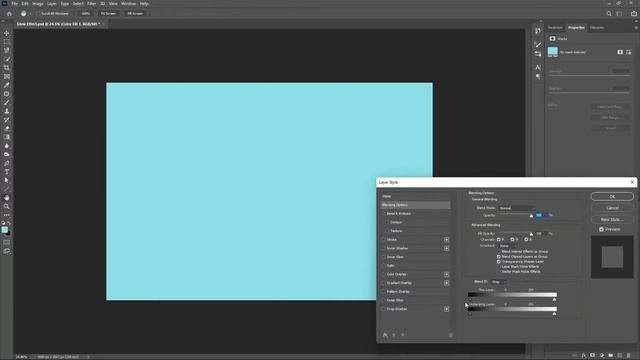Switch to the Libraries tab

[x=597, y=28]
